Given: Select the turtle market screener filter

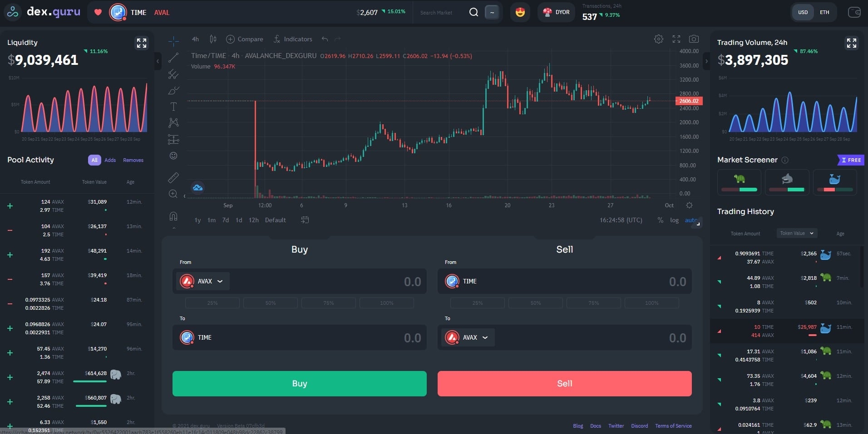Looking at the screenshot, I should tap(739, 182).
